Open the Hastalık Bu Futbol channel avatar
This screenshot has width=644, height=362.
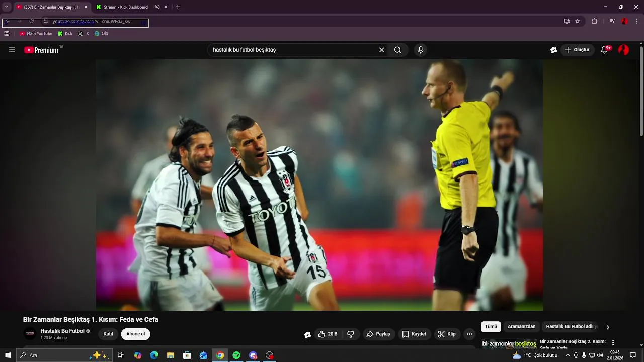[x=30, y=333]
